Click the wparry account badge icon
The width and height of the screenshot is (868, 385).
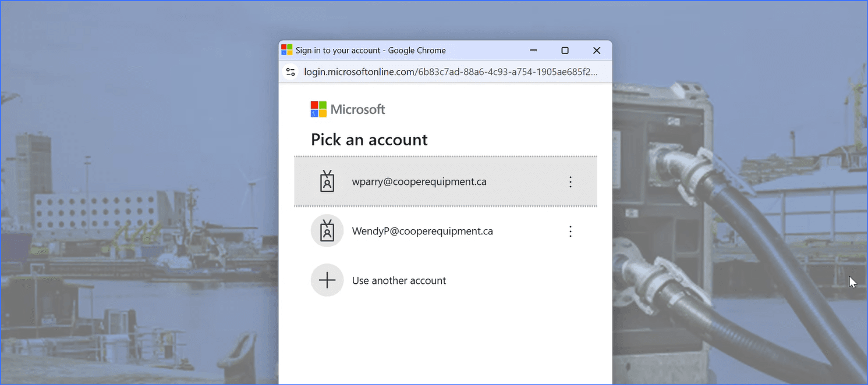pyautogui.click(x=327, y=181)
